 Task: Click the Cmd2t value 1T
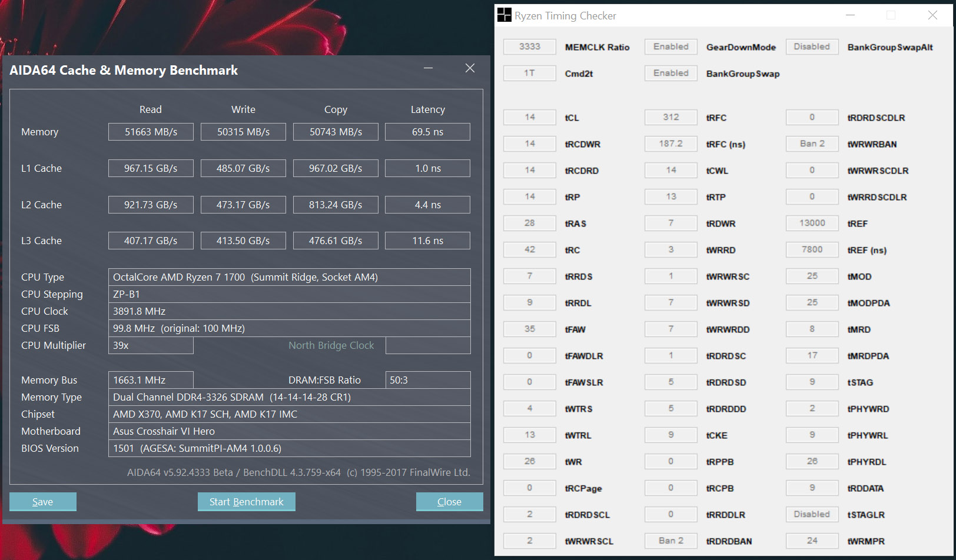click(x=530, y=73)
